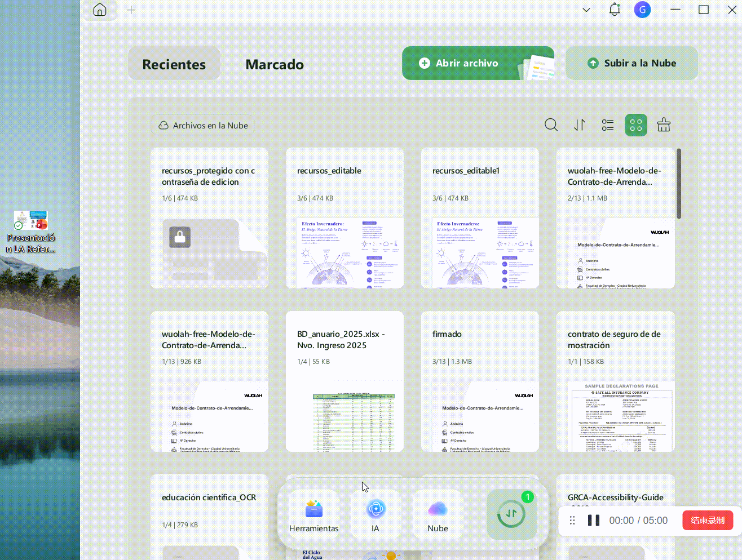Open the recursos_protegido con contraseña file card
Image resolution: width=742 pixels, height=560 pixels.
[x=210, y=218]
